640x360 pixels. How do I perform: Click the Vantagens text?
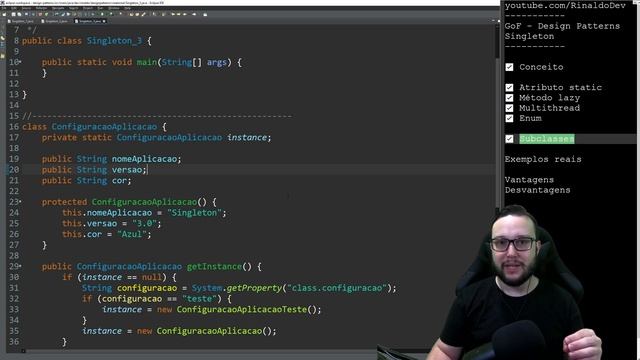pos(529,180)
